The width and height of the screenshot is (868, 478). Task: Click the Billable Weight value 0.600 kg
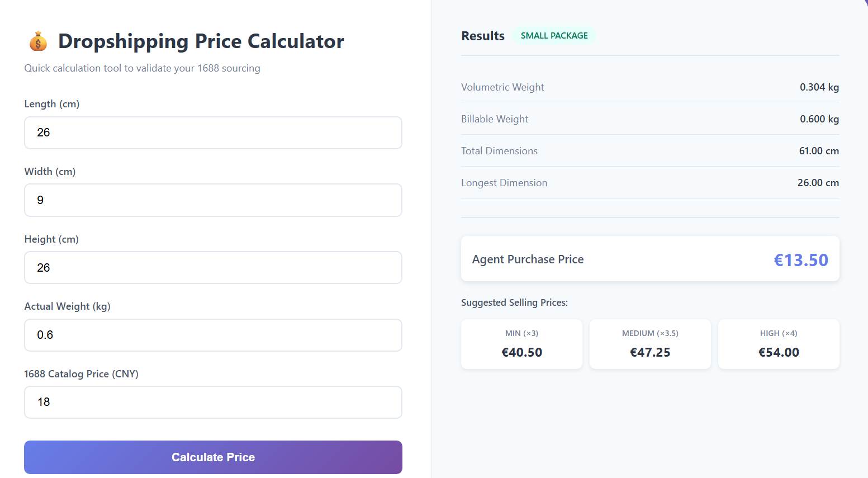click(x=819, y=119)
